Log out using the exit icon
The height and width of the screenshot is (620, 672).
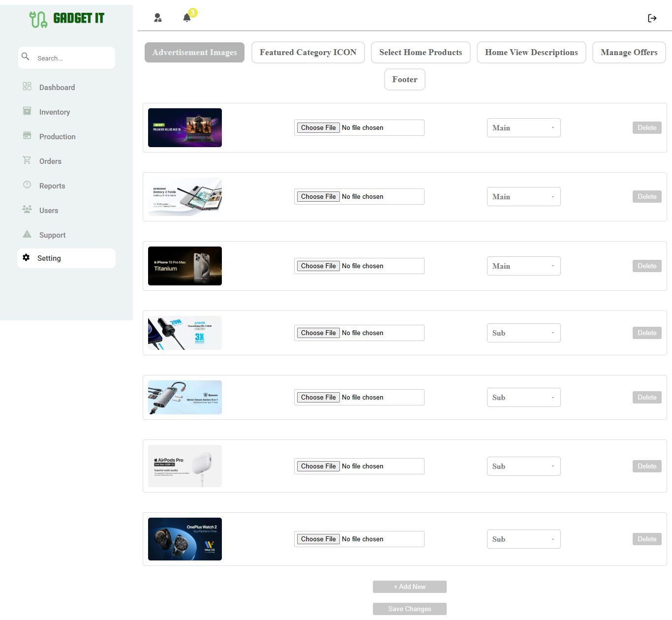(653, 18)
